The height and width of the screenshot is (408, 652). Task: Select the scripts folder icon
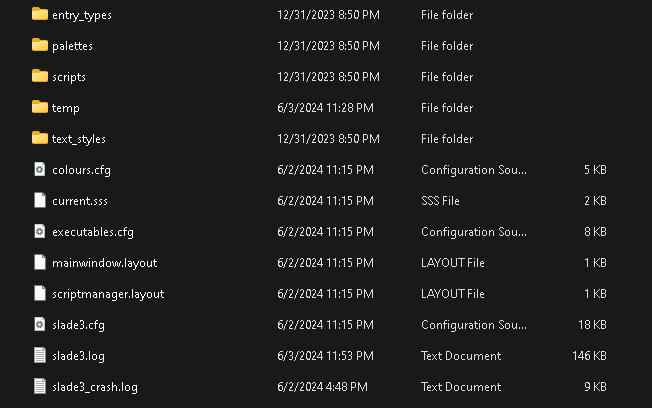pyautogui.click(x=40, y=76)
